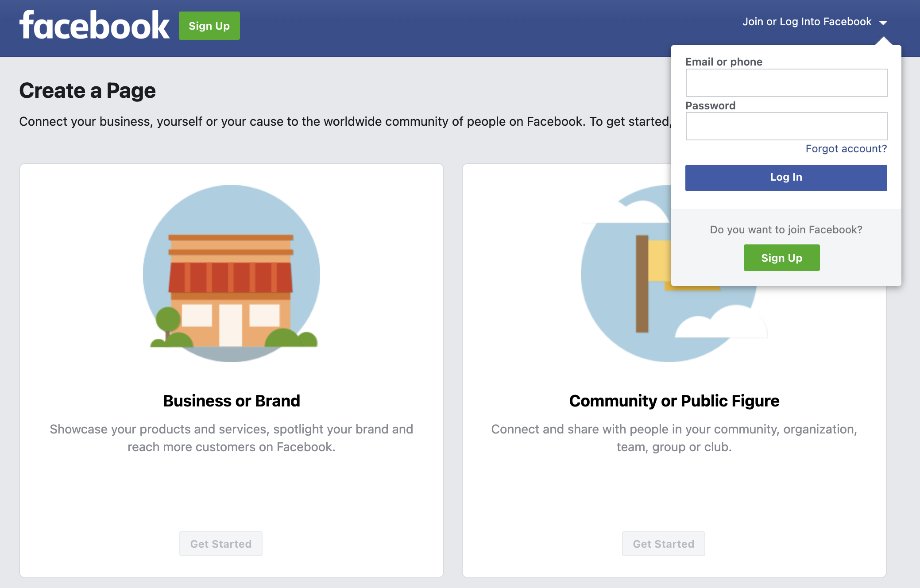Select Get Started under Business or Brand
The image size is (920, 588).
coord(220,544)
